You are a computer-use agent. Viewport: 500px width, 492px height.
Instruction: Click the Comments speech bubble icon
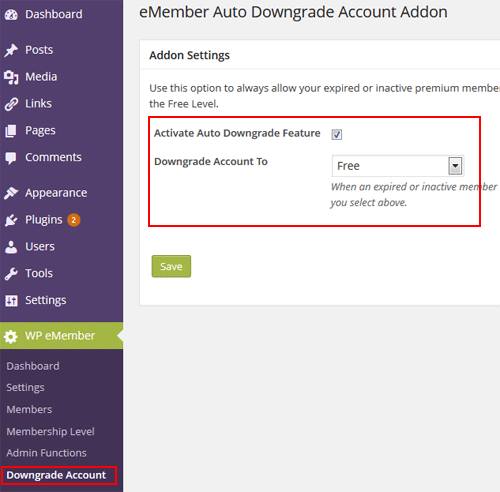click(x=11, y=158)
